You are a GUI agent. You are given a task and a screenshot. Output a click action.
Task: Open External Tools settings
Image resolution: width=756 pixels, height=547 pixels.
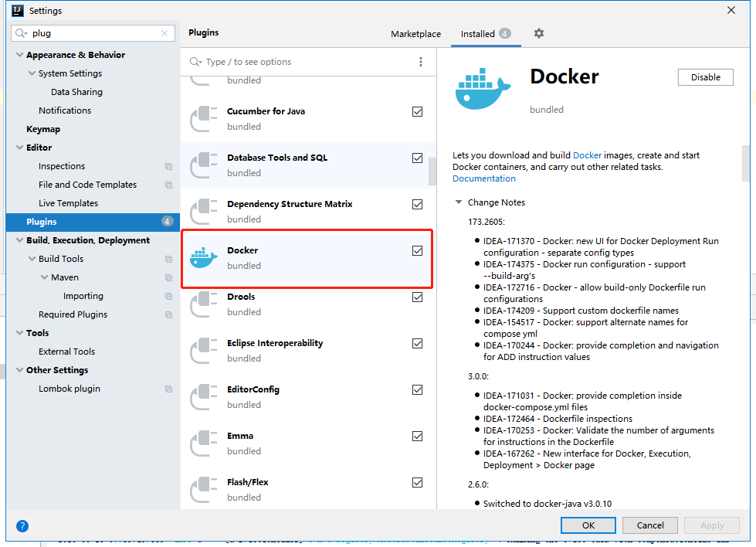click(x=67, y=352)
